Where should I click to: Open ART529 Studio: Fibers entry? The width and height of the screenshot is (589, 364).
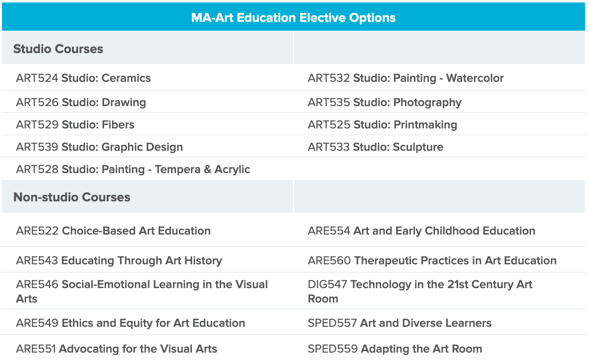pos(75,124)
